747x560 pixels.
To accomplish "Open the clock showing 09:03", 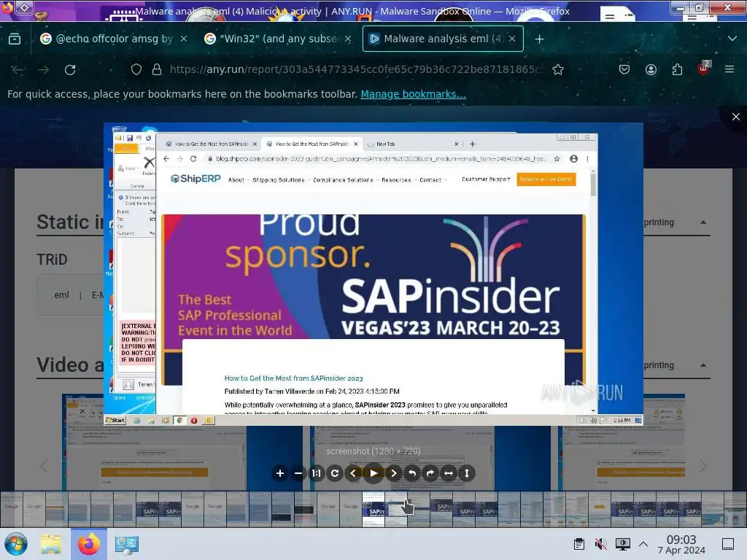I will [x=681, y=544].
